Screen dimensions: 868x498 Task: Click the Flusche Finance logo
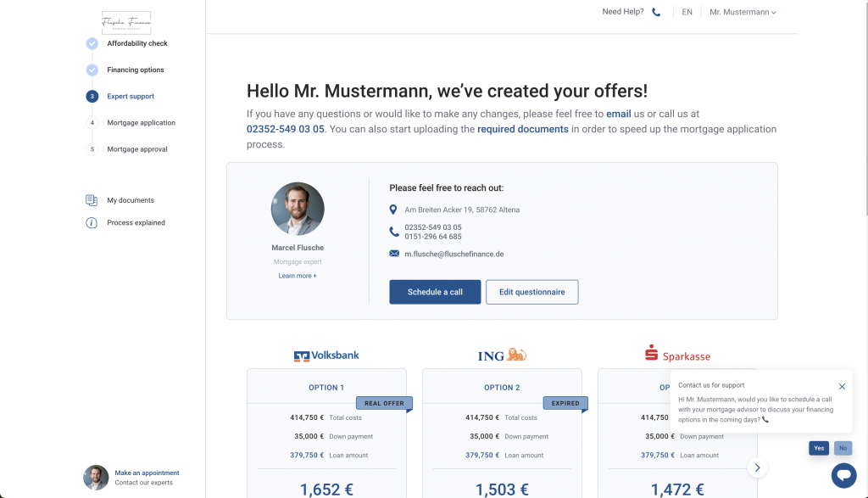[x=128, y=22]
